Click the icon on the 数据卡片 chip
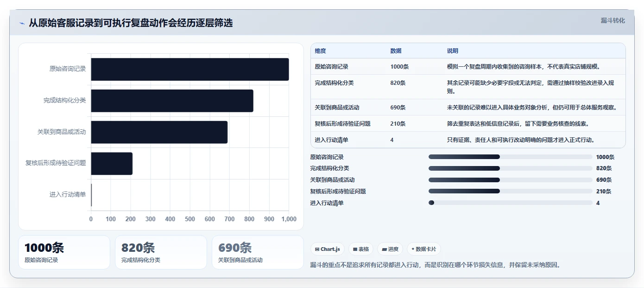This screenshot has width=644, height=288. click(413, 250)
